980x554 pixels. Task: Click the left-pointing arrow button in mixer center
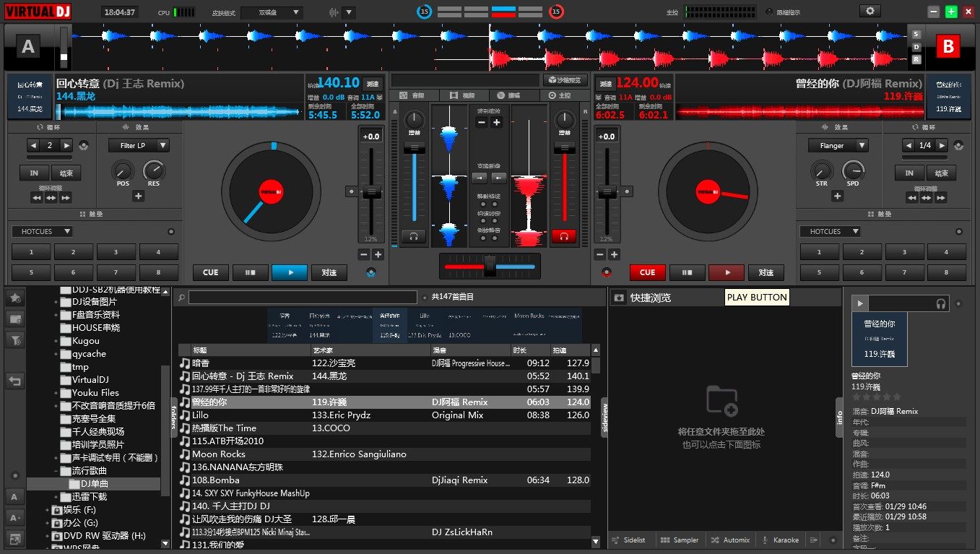[499, 178]
